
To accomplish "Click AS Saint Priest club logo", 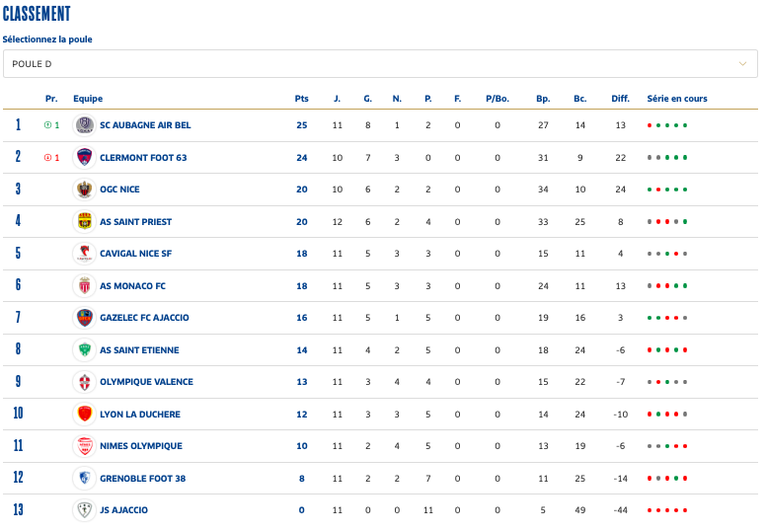I will click(x=84, y=221).
